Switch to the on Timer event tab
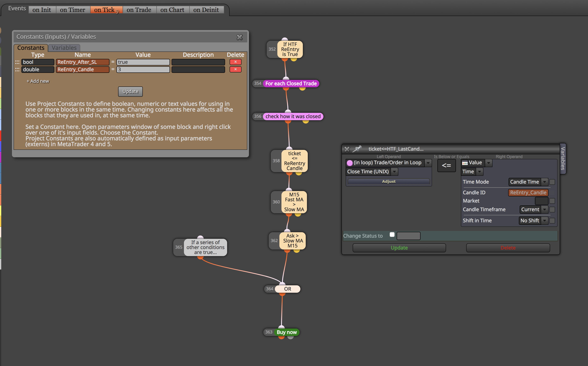 click(73, 10)
